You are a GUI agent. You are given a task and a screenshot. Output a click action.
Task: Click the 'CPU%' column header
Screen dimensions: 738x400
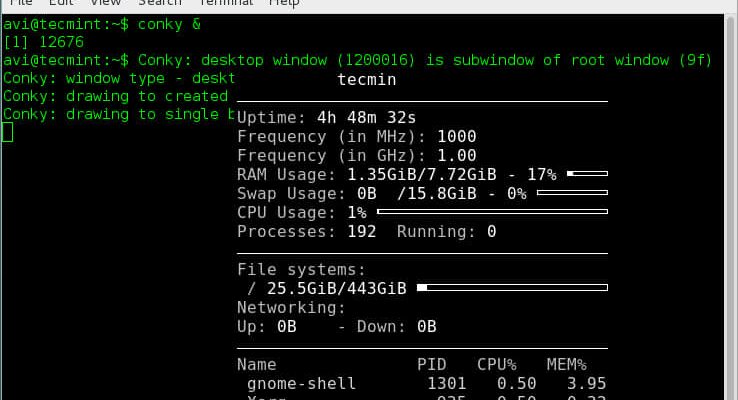[497, 365]
